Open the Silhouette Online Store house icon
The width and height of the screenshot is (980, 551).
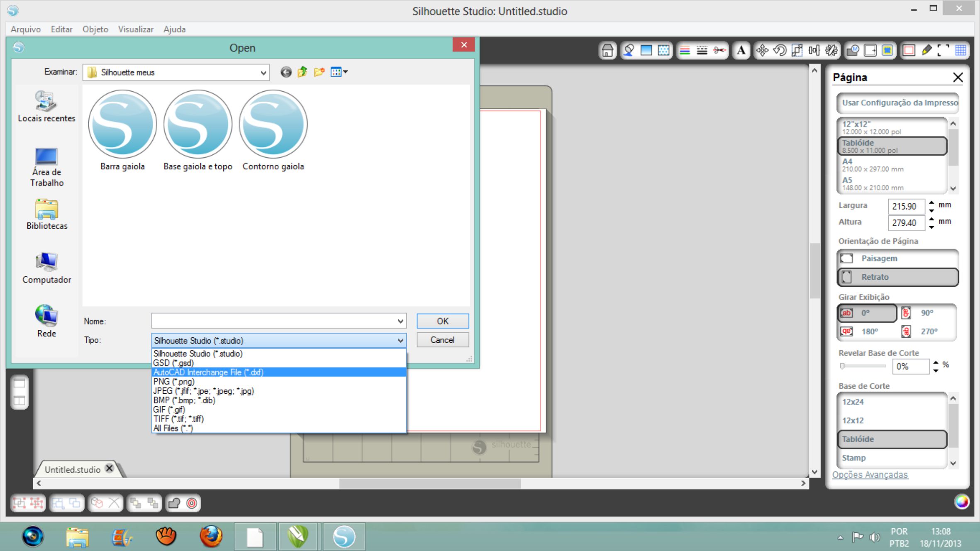607,51
